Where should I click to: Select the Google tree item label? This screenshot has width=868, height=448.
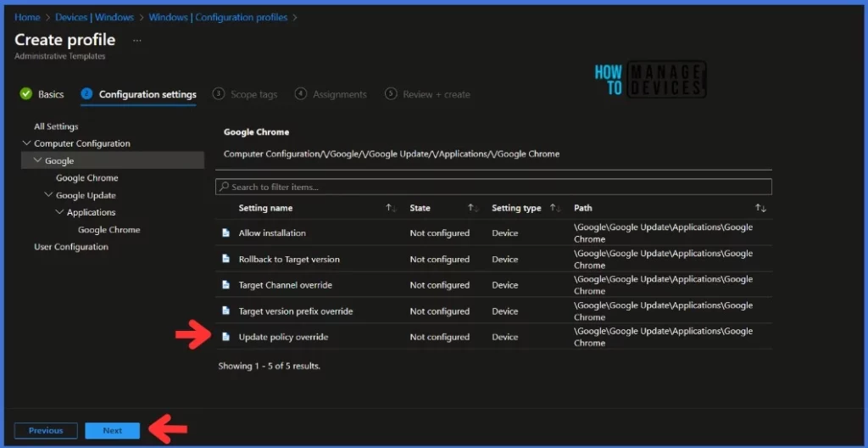point(59,161)
